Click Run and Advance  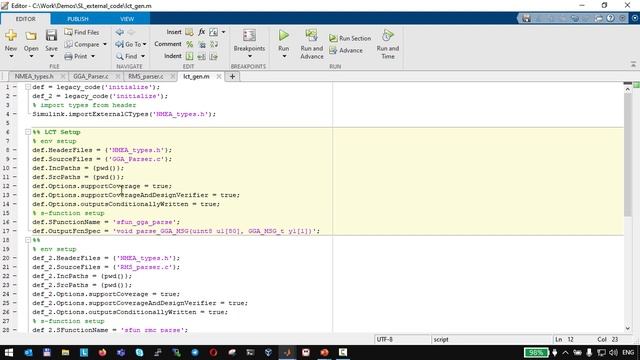311,44
